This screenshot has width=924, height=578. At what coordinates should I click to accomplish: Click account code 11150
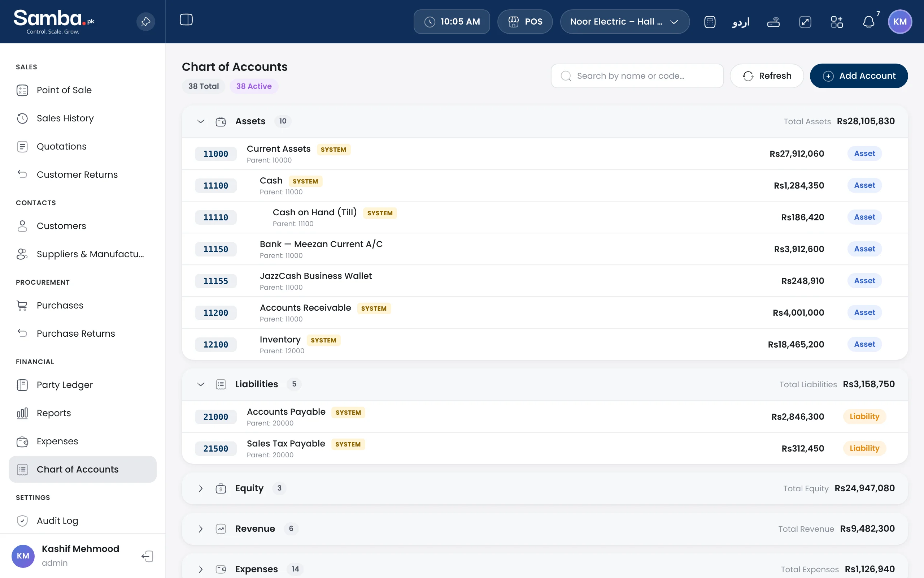(216, 249)
